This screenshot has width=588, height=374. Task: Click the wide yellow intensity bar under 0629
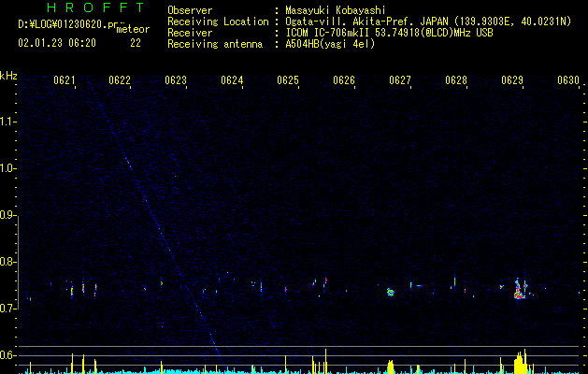tap(520, 363)
